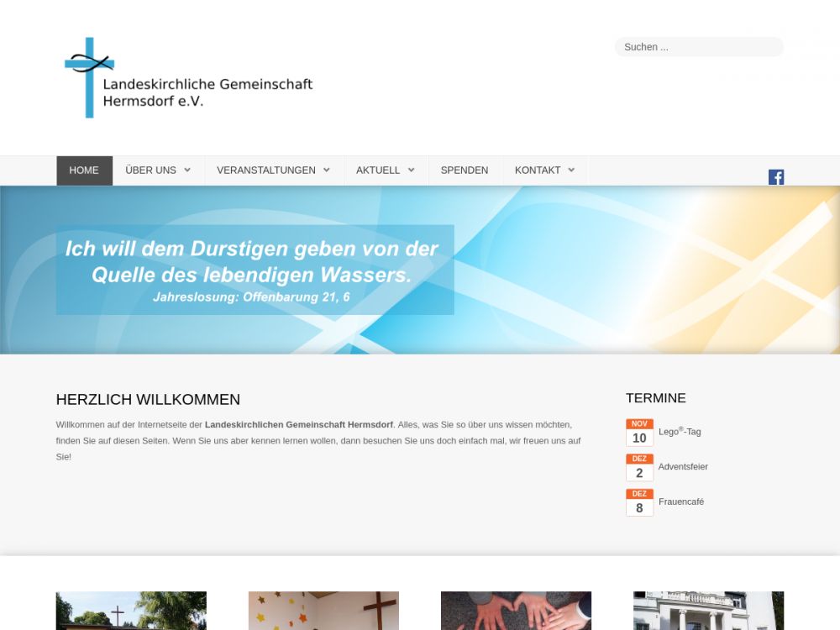This screenshot has width=840, height=630.
Task: Focus the Suchen search field
Action: [699, 47]
